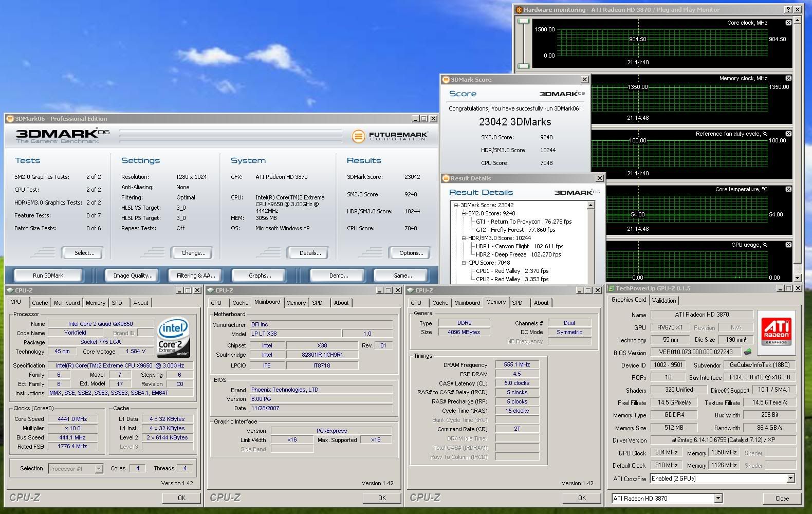The width and height of the screenshot is (812, 514).
Task: Select the HDR2 - Deep Freeze row
Action: tap(518, 254)
